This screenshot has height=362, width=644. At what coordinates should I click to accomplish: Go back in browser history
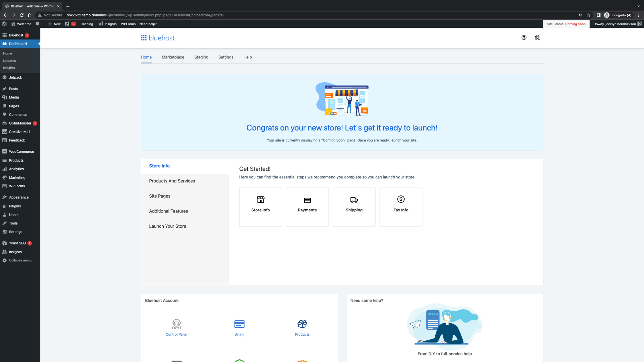click(x=5, y=15)
